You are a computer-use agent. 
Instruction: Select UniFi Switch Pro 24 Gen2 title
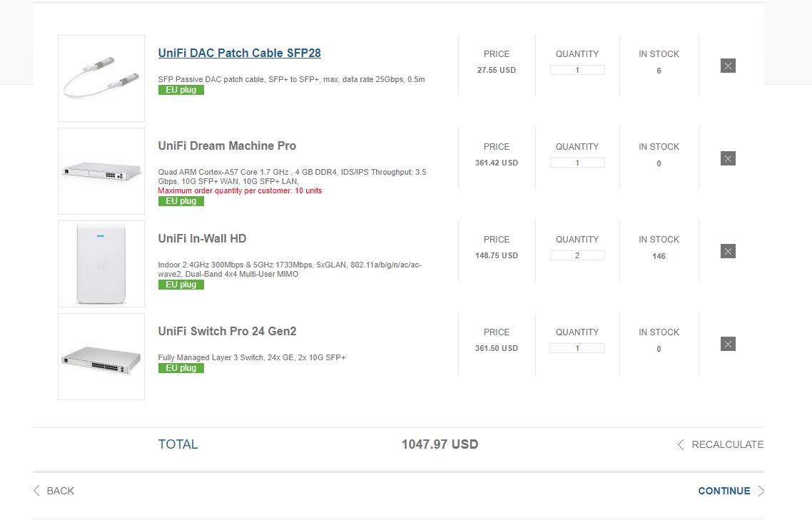click(x=227, y=332)
